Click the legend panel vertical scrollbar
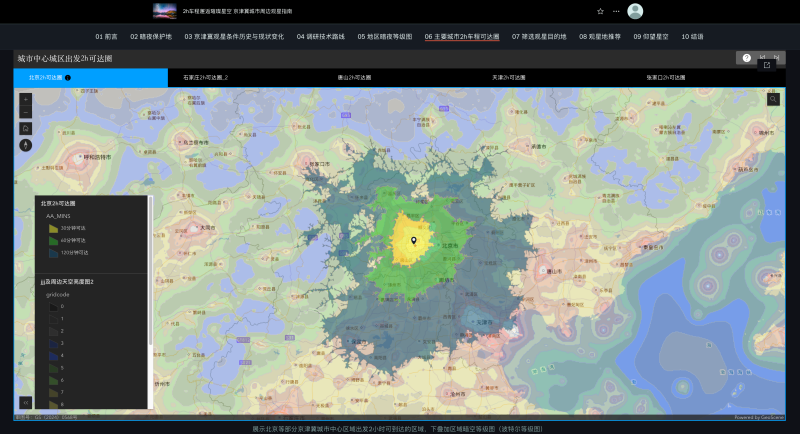Image resolution: width=800 pixels, height=434 pixels. click(151, 270)
